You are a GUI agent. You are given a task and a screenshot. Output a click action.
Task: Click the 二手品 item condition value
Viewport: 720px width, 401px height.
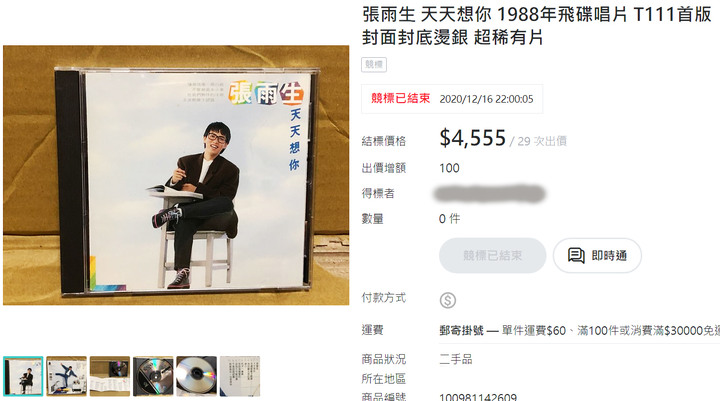[456, 359]
